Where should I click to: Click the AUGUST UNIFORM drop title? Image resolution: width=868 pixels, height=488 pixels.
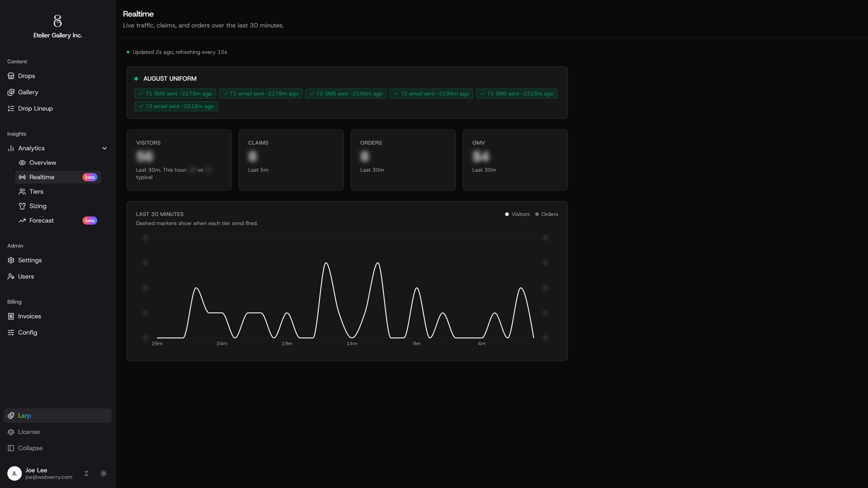(x=170, y=79)
